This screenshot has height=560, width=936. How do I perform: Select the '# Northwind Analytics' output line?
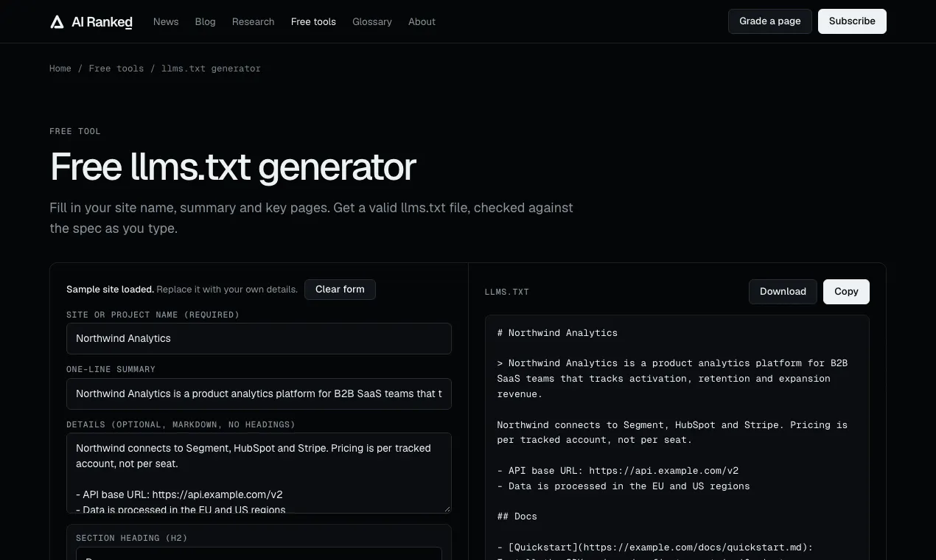558,333
